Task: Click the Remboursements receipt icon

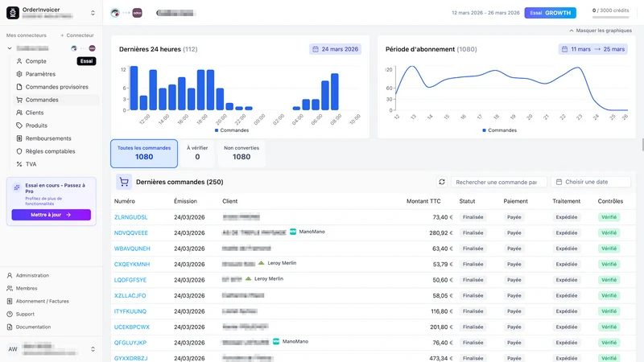Action: [19, 138]
